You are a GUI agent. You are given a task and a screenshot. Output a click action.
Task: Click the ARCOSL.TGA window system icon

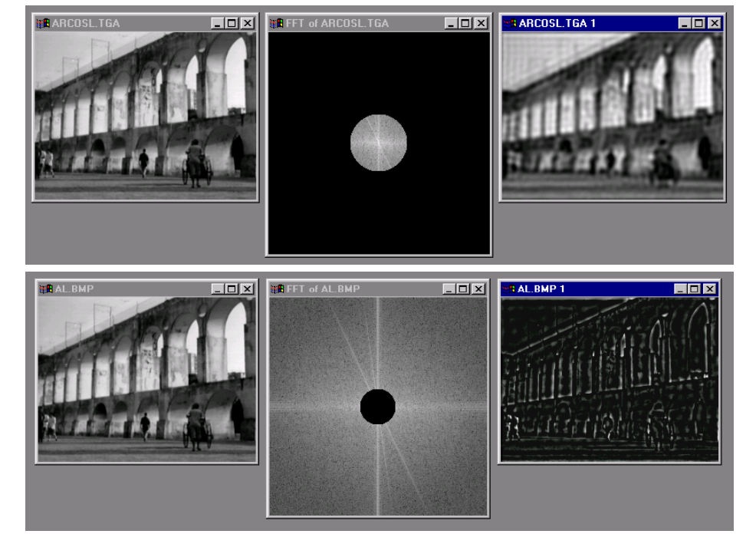43,23
